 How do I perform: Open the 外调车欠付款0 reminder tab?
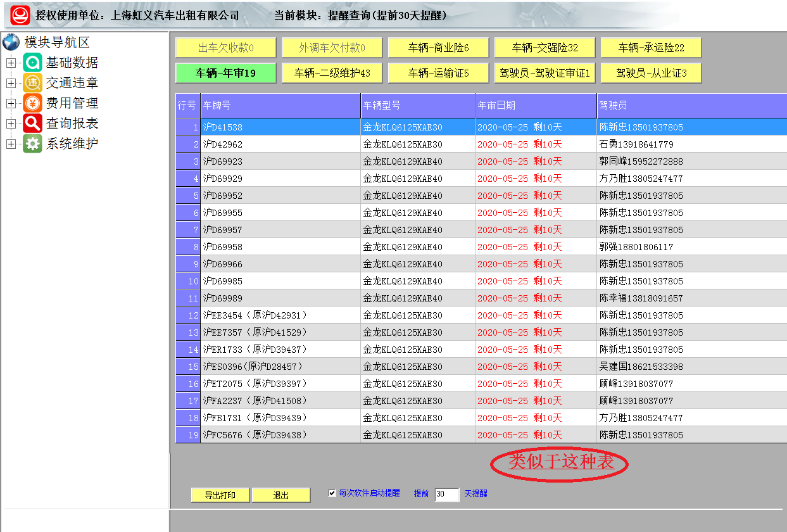pyautogui.click(x=332, y=48)
